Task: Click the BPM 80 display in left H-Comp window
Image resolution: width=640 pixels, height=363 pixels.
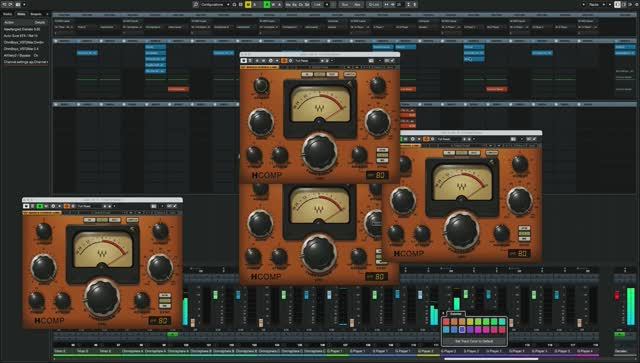Action: (160, 321)
